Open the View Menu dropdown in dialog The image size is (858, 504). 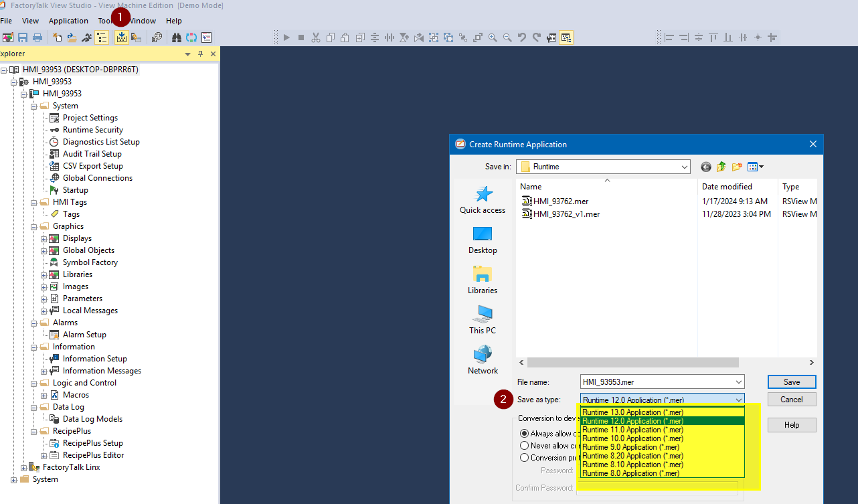coord(756,167)
